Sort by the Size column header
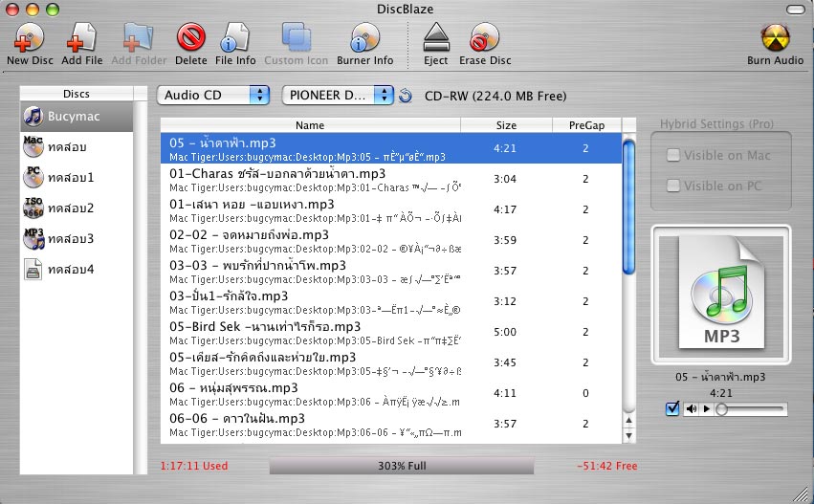814x504 pixels. [x=506, y=125]
